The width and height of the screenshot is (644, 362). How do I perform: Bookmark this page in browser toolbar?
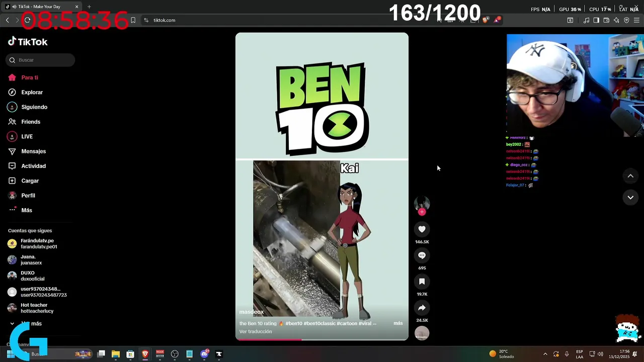coord(133,20)
